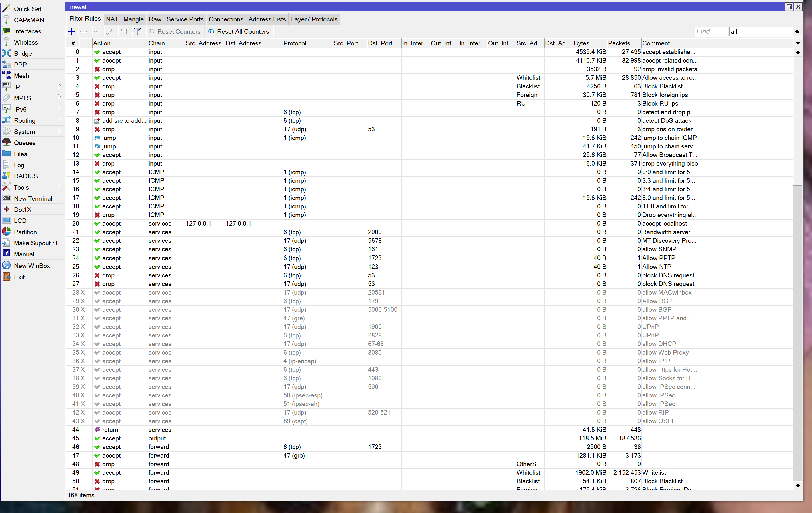This screenshot has height=513, width=812.
Task: Open Queues in the left menu
Action: (24, 143)
